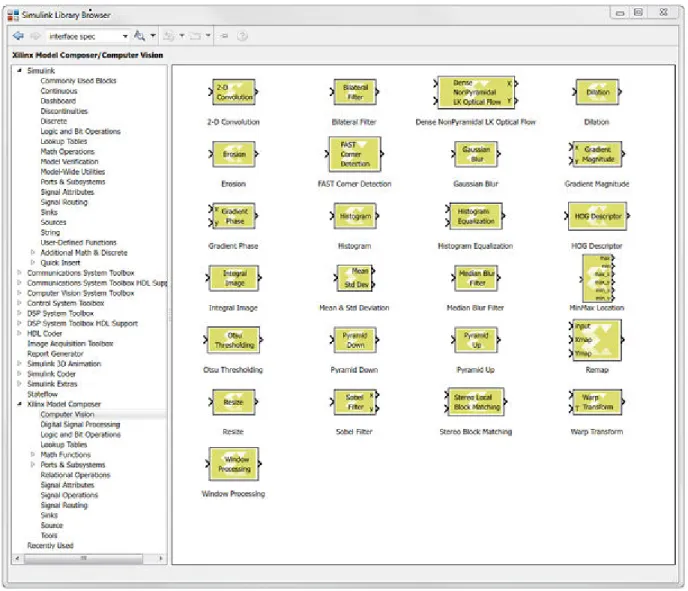Open the User-Defined Functions library
Screen dimensions: 688x591
coord(79,242)
